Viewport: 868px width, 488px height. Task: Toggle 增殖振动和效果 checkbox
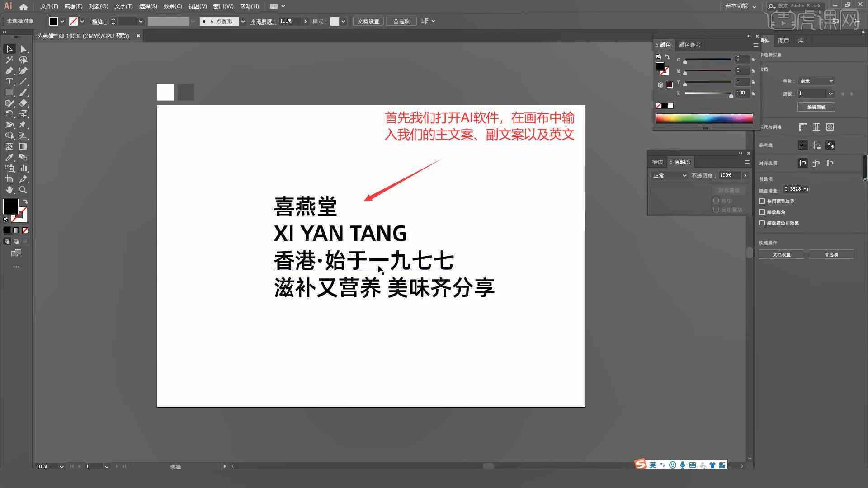[763, 222]
